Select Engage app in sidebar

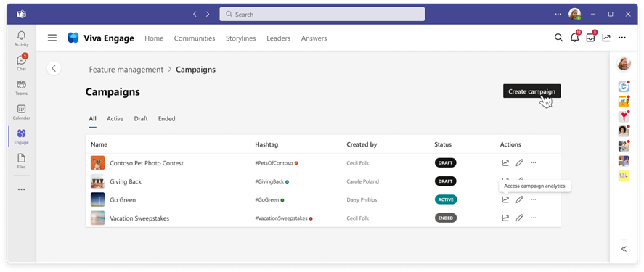[21, 136]
